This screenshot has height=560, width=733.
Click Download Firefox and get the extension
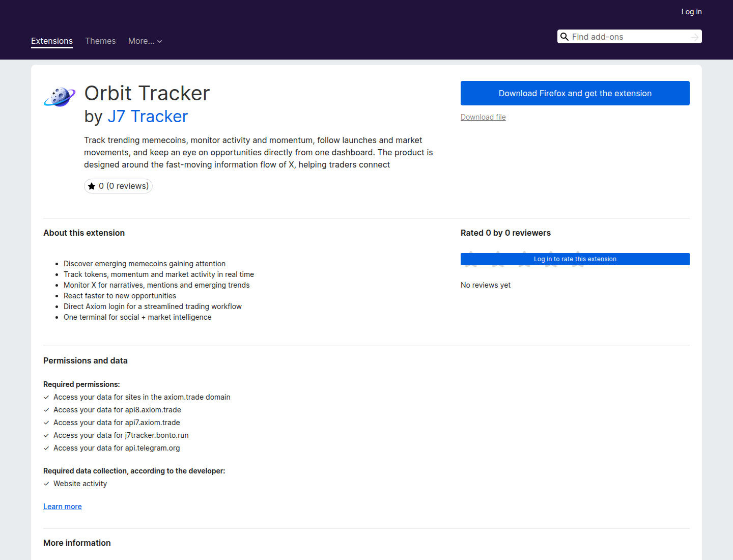575,93
